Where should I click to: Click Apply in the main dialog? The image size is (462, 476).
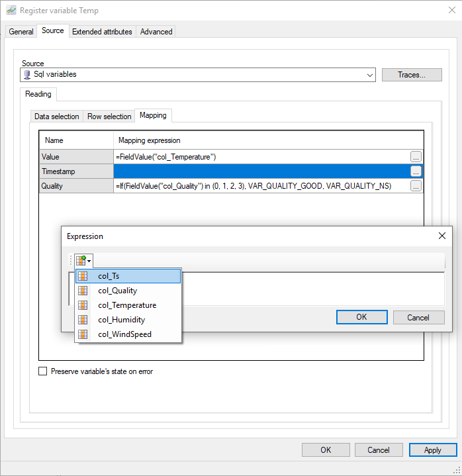point(432,450)
